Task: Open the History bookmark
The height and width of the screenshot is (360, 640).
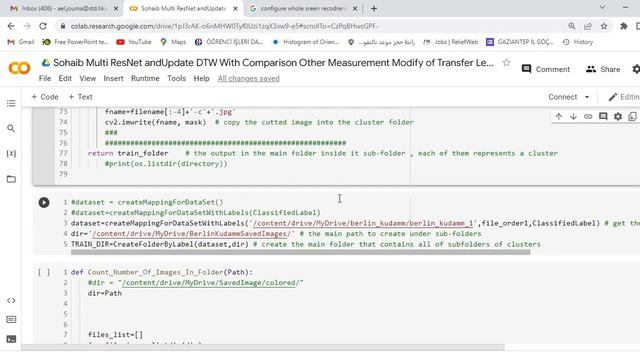Action: pos(578,42)
